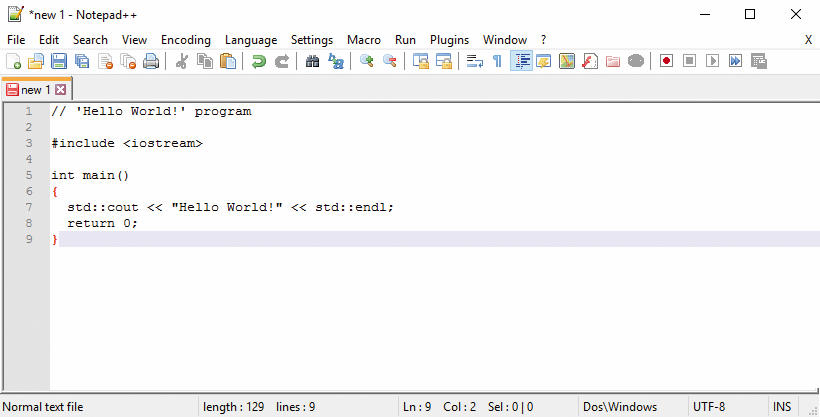This screenshot has height=417, width=820.
Task: Toggle the indent guide button
Action: [x=521, y=61]
